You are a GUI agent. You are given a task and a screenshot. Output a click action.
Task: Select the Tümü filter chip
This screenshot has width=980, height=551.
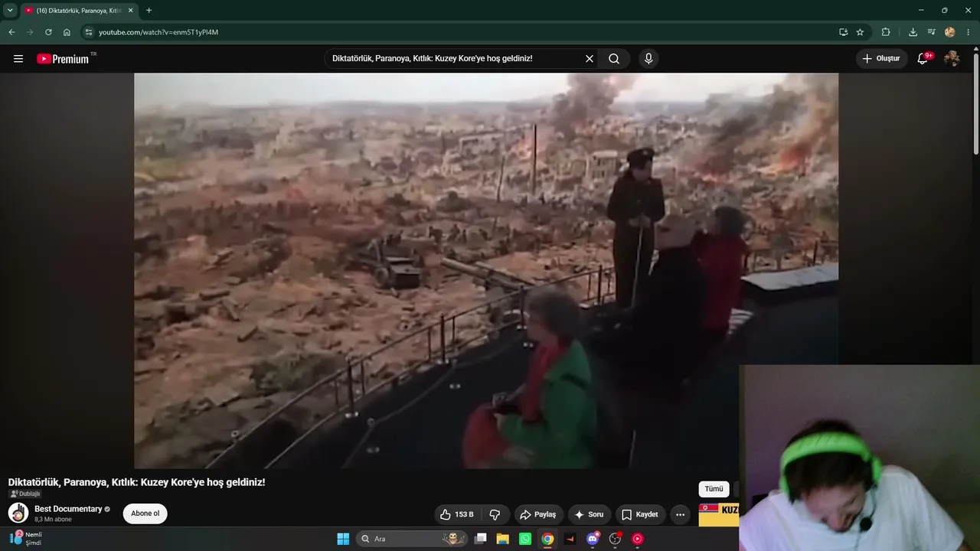(x=714, y=489)
